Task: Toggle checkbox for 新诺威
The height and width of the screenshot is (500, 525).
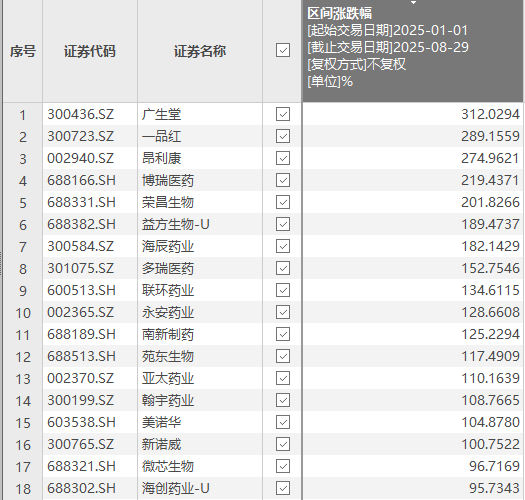Action: (x=283, y=444)
